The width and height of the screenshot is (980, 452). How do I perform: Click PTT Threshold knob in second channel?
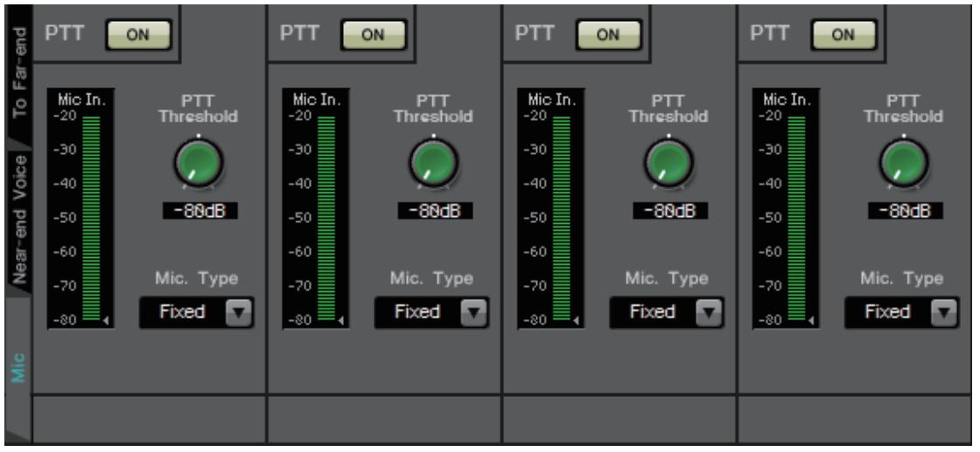(434, 163)
